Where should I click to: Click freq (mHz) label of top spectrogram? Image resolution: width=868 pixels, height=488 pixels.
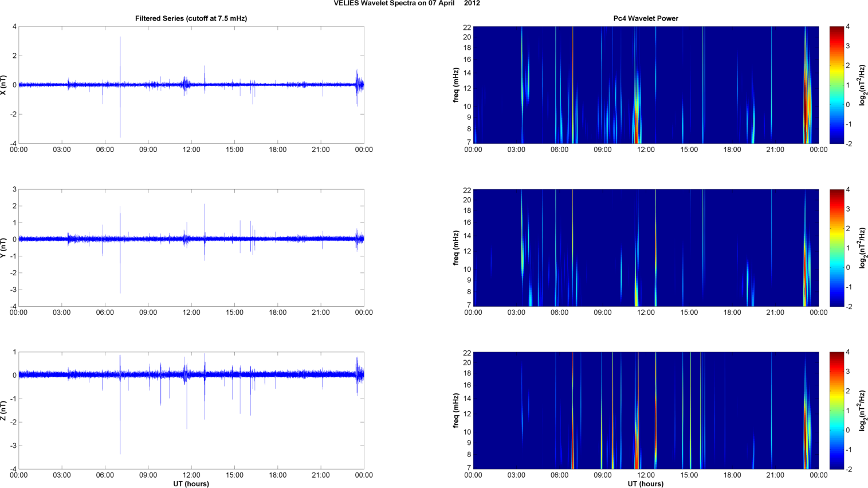456,85
